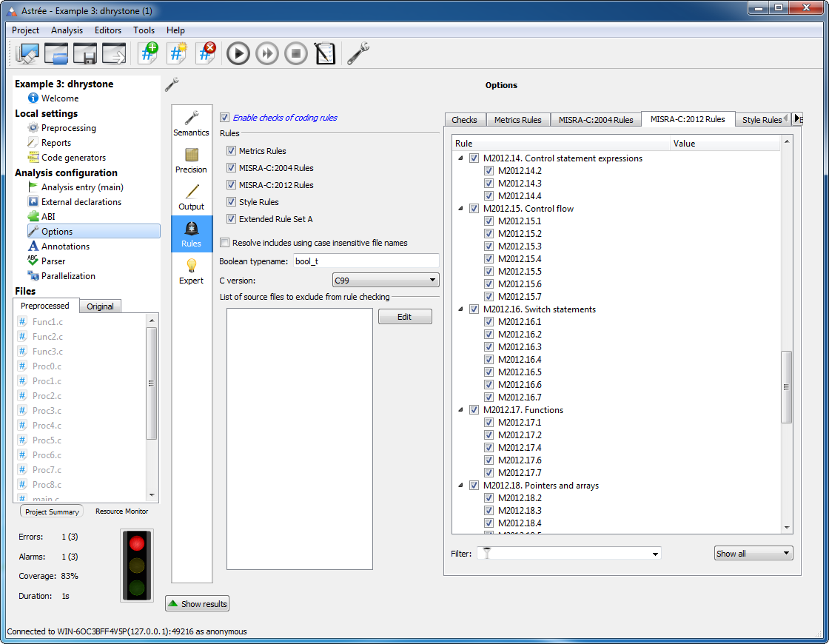Stop the analysis with the stop button
This screenshot has width=829, height=644.
[x=296, y=53]
